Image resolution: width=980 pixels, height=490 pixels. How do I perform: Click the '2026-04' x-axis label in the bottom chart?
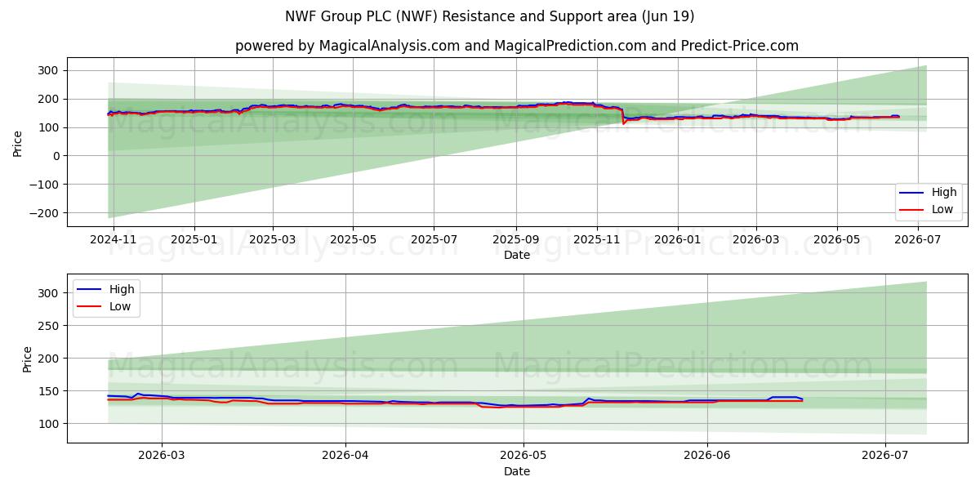345,456
